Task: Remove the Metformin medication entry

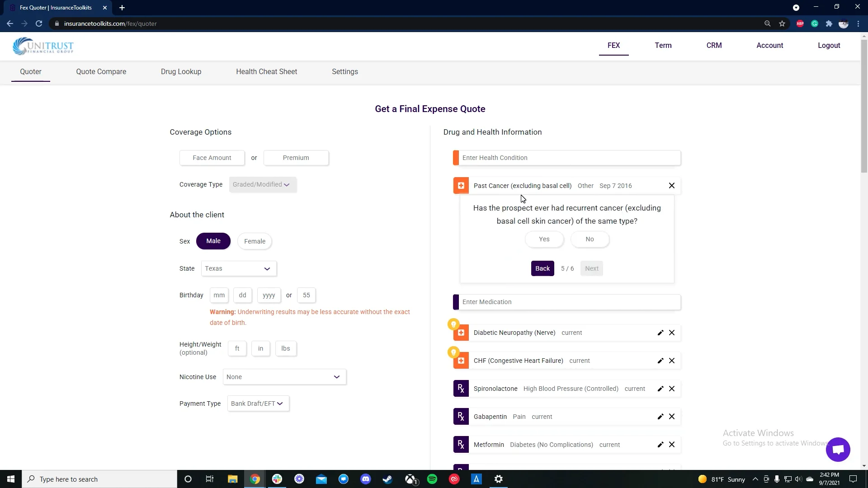Action: tap(672, 444)
